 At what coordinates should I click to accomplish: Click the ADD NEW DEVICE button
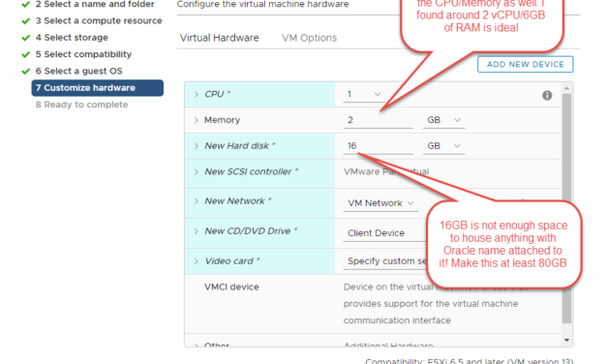[525, 64]
